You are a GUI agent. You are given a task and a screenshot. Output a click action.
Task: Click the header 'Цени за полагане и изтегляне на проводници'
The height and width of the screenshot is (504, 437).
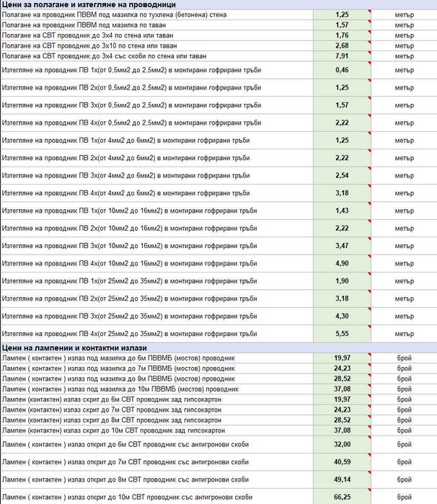coord(89,4)
